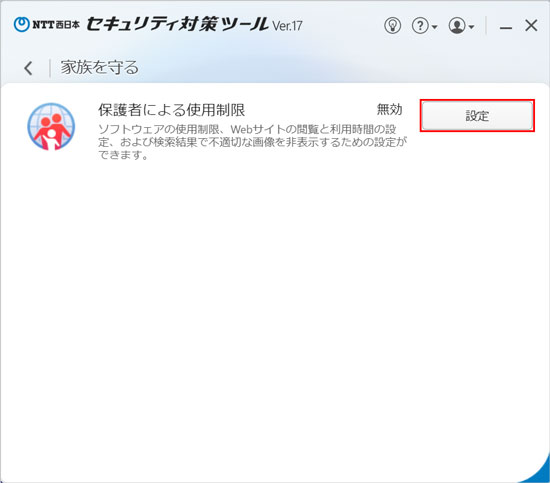Viewport: 550px width, 483px height.
Task: Close the security tool window
Action: pos(531,26)
